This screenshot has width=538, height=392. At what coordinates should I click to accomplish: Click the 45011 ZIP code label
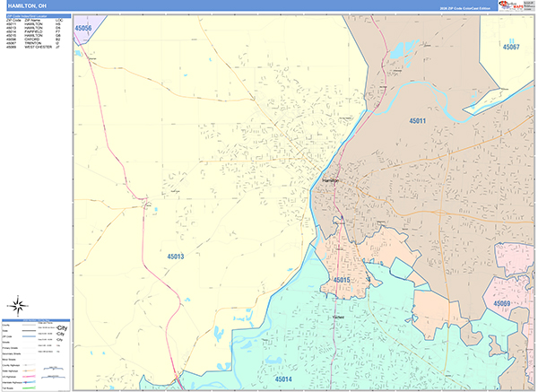pyautogui.click(x=417, y=120)
